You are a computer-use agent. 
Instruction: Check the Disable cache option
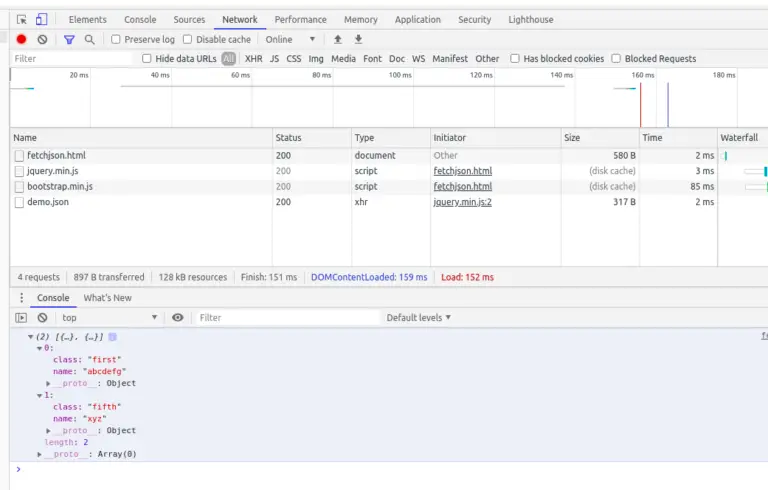[x=188, y=39]
